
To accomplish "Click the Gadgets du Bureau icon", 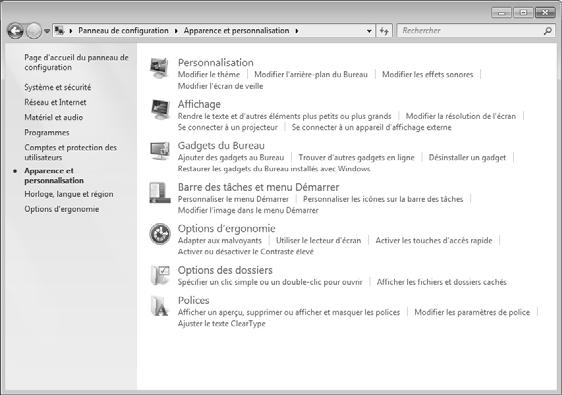I will 160,151.
